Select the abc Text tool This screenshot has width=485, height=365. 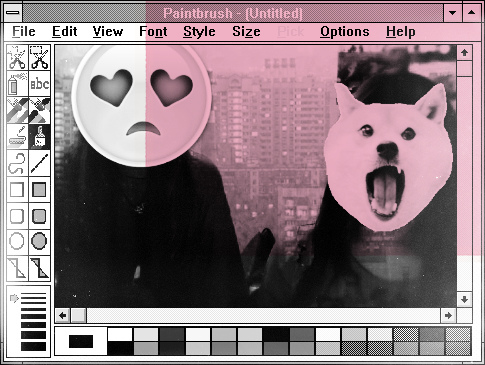click(40, 84)
